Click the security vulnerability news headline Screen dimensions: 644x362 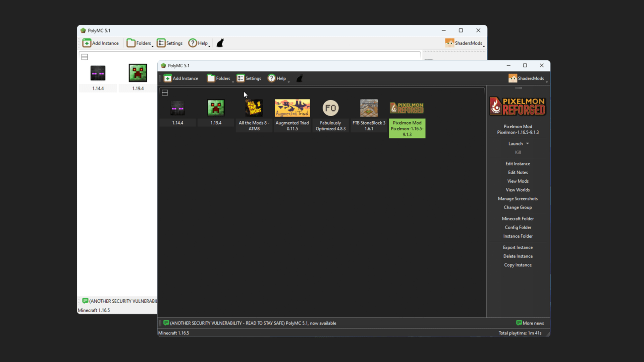(253, 323)
